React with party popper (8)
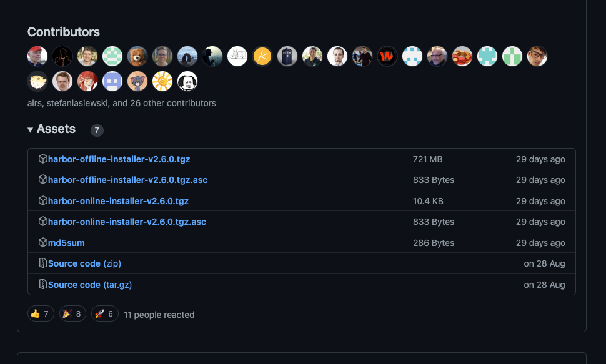 point(72,314)
